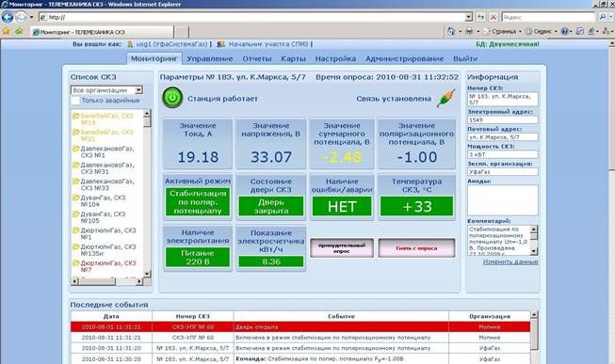Select the Мониторинг - ТЕЛЕМЕХАНИКА СКЗ browser tab
The width and height of the screenshot is (615, 364).
[102, 32]
